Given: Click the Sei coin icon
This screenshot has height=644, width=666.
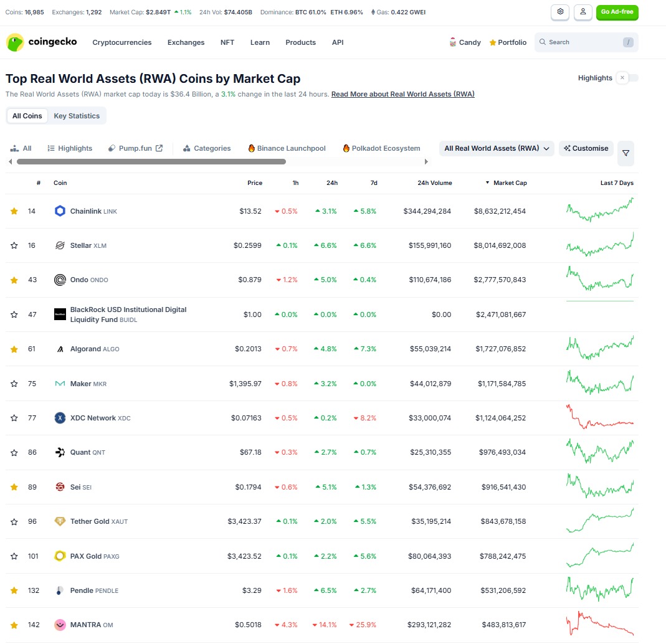Looking at the screenshot, I should (60, 487).
